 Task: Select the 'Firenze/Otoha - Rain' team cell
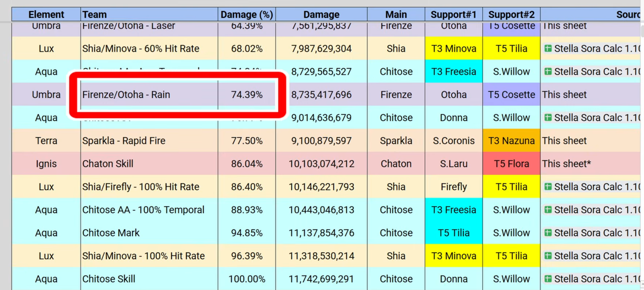pyautogui.click(x=149, y=95)
